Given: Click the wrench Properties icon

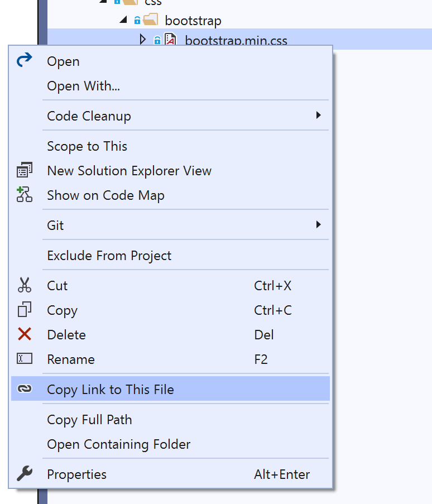Looking at the screenshot, I should 25,474.
